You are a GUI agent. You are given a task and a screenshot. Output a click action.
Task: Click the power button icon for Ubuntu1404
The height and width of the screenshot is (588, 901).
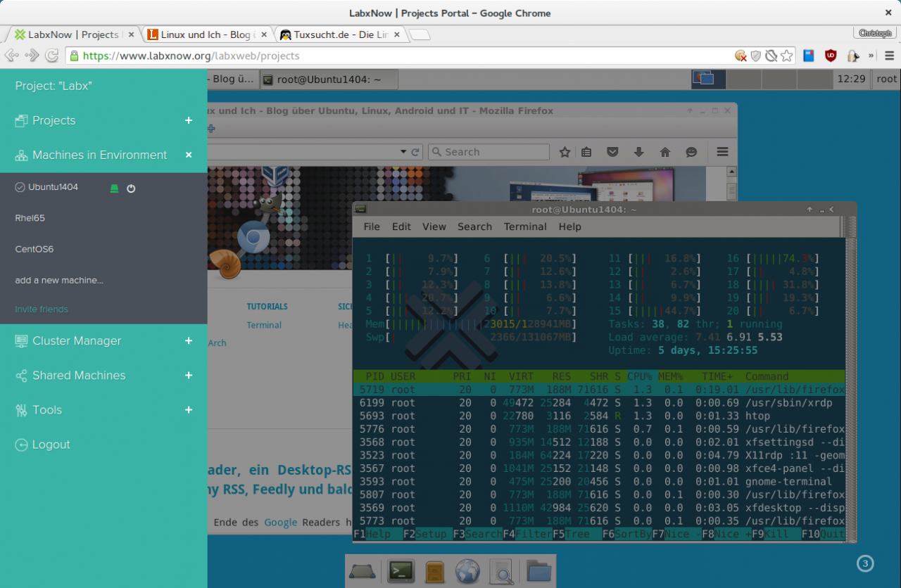tap(131, 188)
